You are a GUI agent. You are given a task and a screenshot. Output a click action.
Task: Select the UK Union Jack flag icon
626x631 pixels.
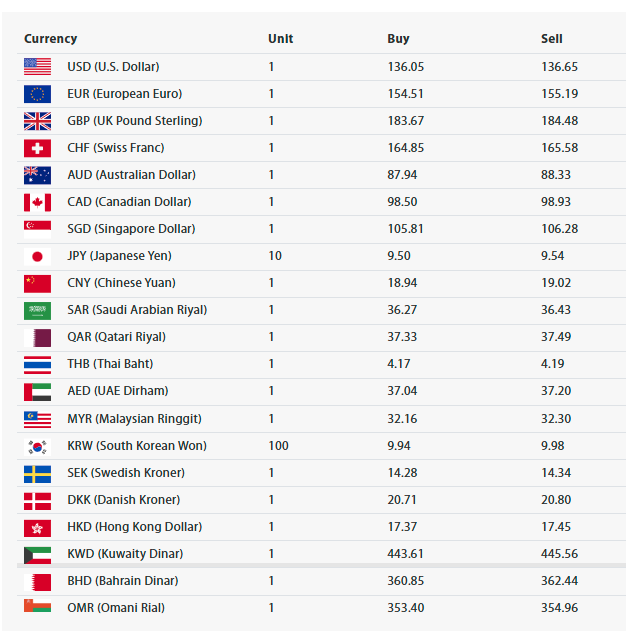pyautogui.click(x=37, y=121)
